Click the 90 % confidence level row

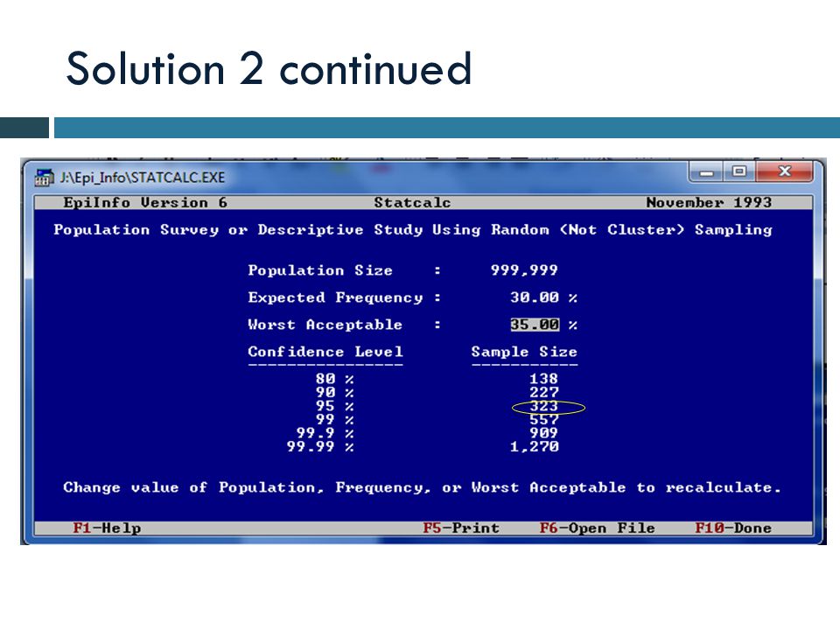(334, 392)
